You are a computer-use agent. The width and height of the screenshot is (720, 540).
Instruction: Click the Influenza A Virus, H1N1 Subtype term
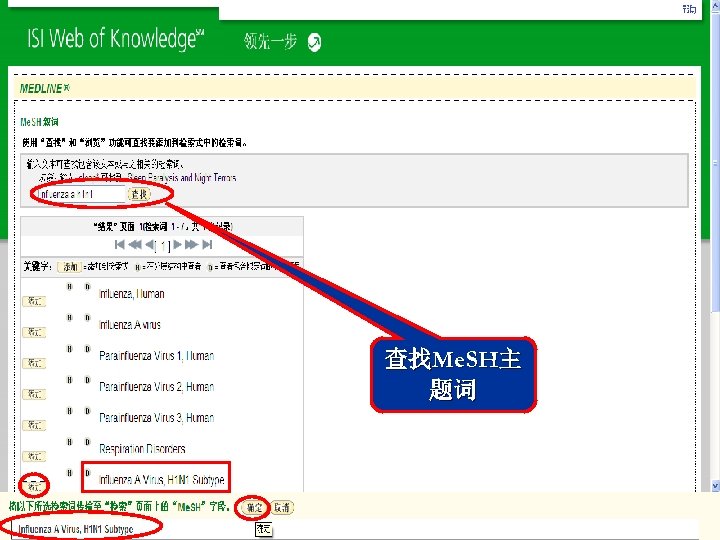point(162,480)
